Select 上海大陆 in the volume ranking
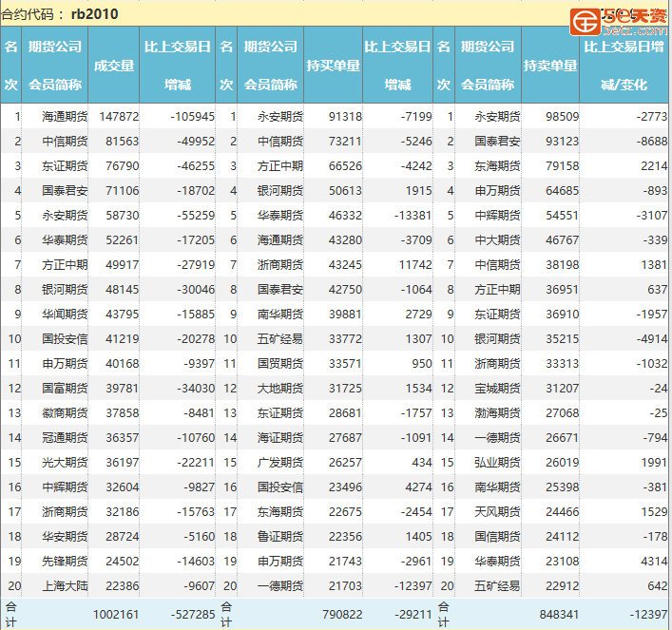 pyautogui.click(x=65, y=586)
